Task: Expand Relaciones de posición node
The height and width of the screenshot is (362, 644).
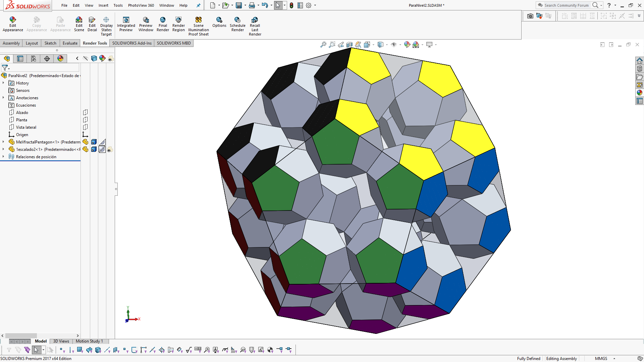Action: coord(3,157)
